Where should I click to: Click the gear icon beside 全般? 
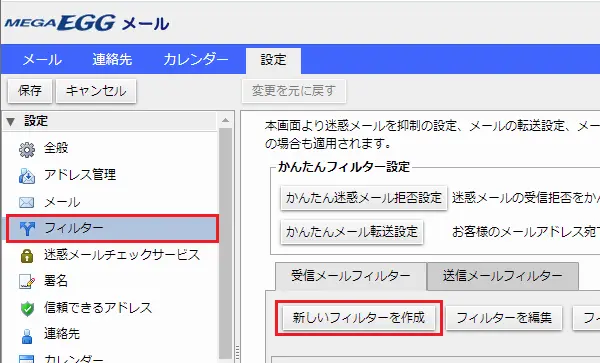pos(27,150)
